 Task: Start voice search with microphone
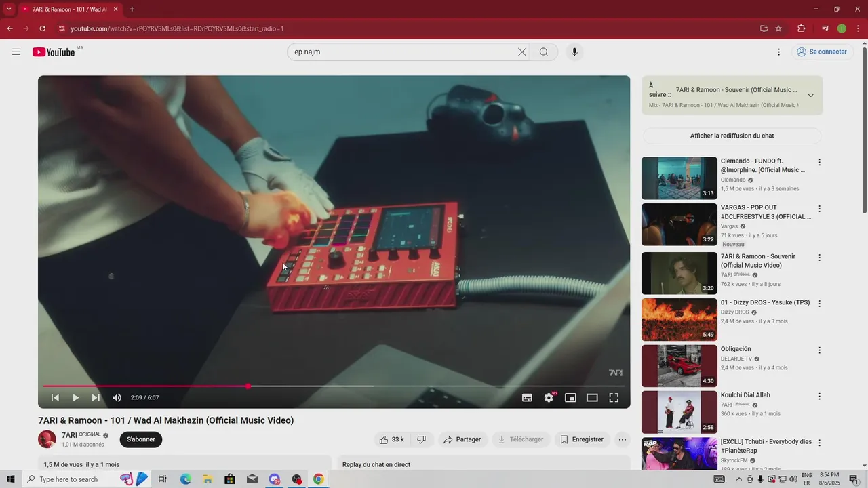(574, 52)
